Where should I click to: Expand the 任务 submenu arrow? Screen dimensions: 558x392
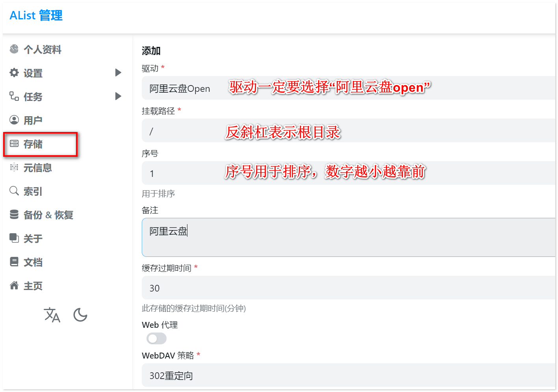[x=118, y=97]
